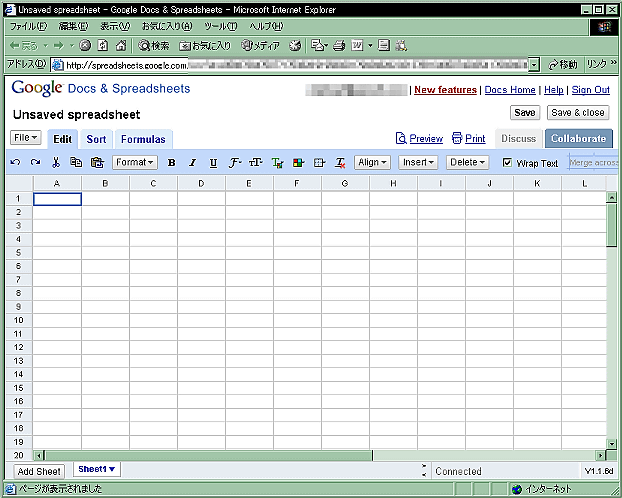Select column header C

153,184
